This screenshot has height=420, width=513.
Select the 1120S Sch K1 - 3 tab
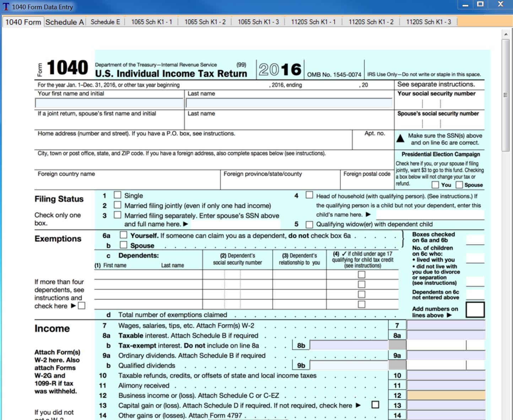click(x=428, y=22)
